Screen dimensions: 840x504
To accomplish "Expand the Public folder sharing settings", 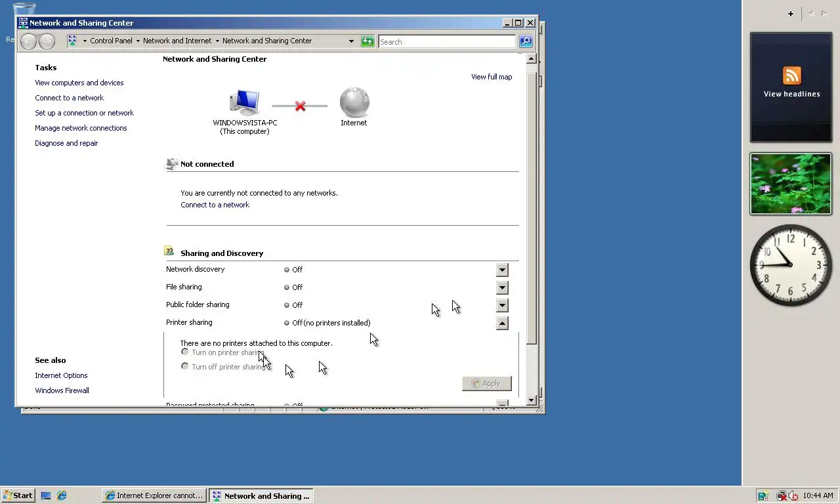I will [502, 305].
